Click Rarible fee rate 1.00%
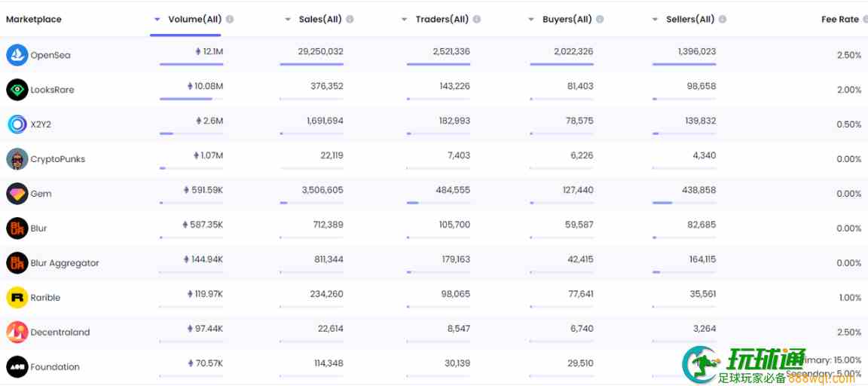The width and height of the screenshot is (868, 386). click(x=850, y=297)
